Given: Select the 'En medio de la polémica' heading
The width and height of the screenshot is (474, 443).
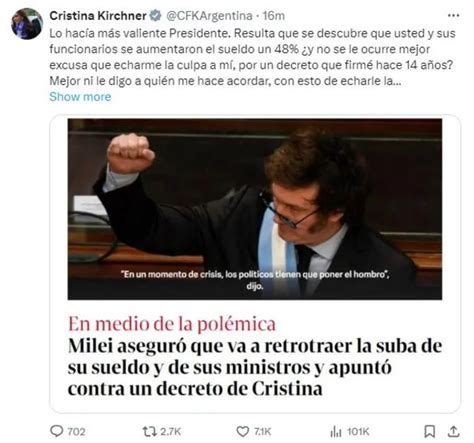Looking at the screenshot, I should point(172,324).
